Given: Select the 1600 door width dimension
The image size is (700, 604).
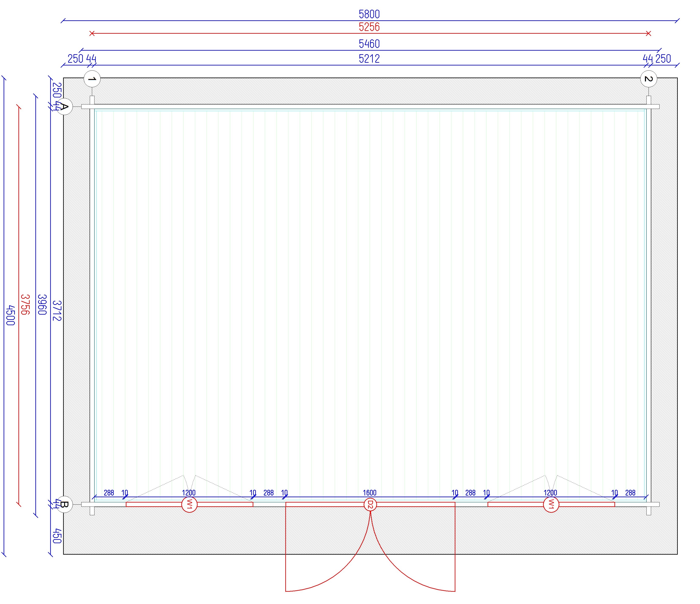Looking at the screenshot, I should pyautogui.click(x=370, y=493).
